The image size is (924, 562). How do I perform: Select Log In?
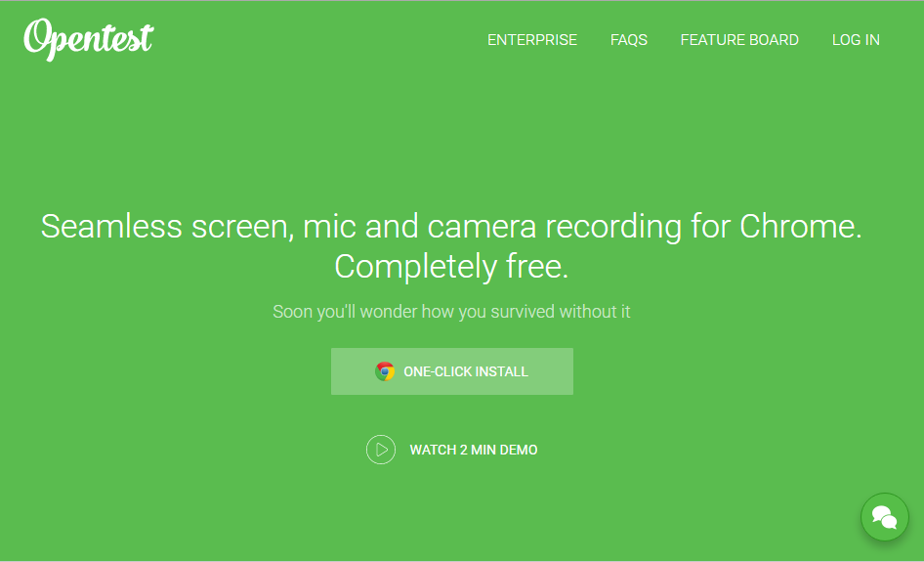pyautogui.click(x=856, y=40)
